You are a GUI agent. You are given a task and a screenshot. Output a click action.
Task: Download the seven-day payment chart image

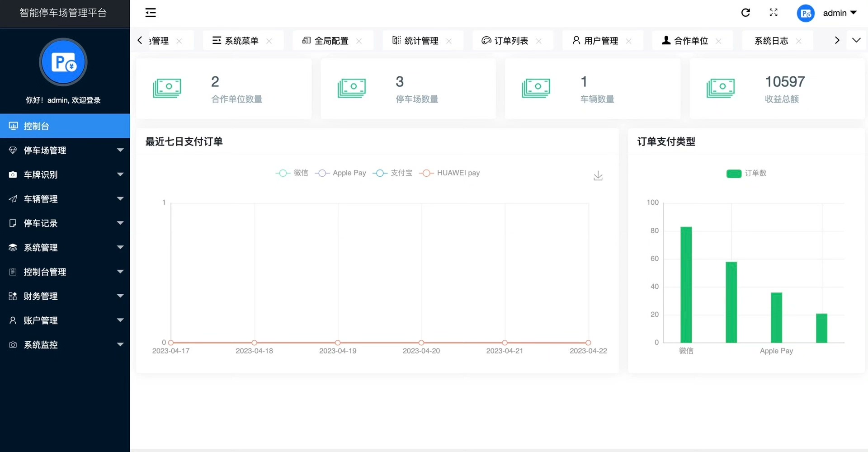pyautogui.click(x=598, y=176)
